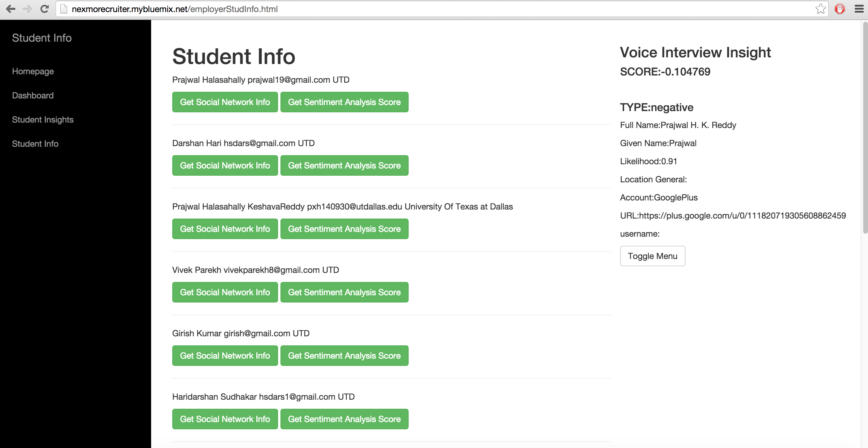
Task: Bookmark page with the star icon
Action: [x=820, y=9]
